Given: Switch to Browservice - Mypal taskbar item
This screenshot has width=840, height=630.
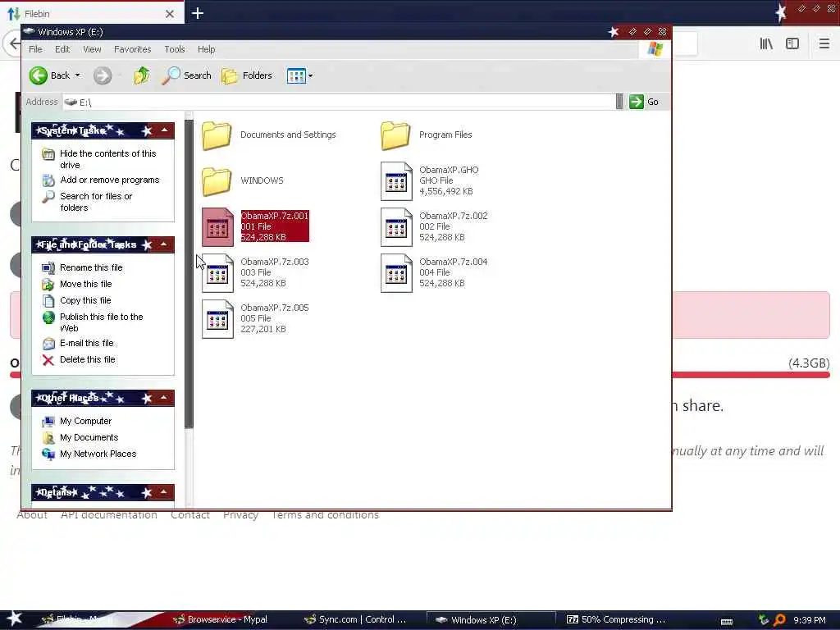Looking at the screenshot, I should tap(221, 620).
